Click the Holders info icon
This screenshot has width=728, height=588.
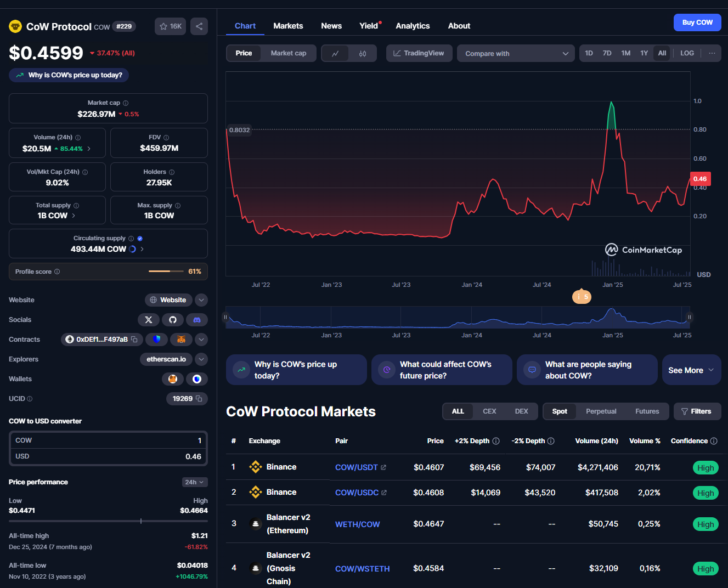pyautogui.click(x=172, y=172)
